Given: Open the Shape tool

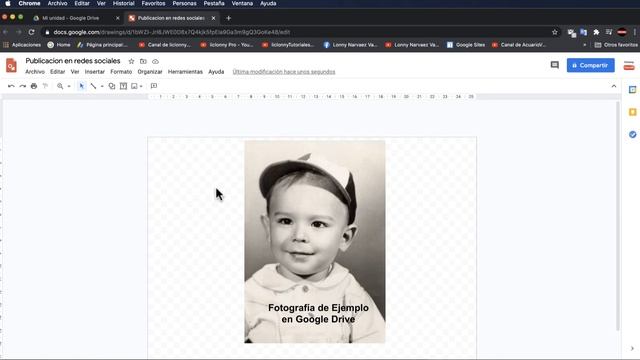Looking at the screenshot, I should 112,86.
